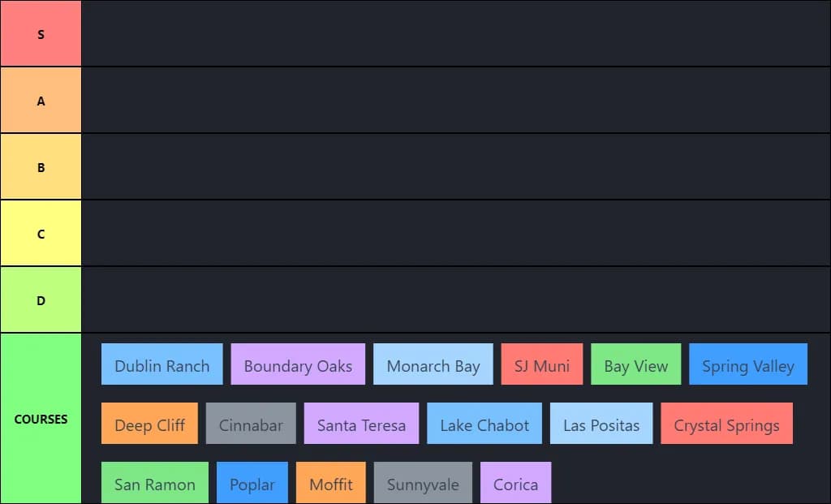Select the orange Deep Cliff tile
The height and width of the screenshot is (504, 831).
pyautogui.click(x=149, y=424)
